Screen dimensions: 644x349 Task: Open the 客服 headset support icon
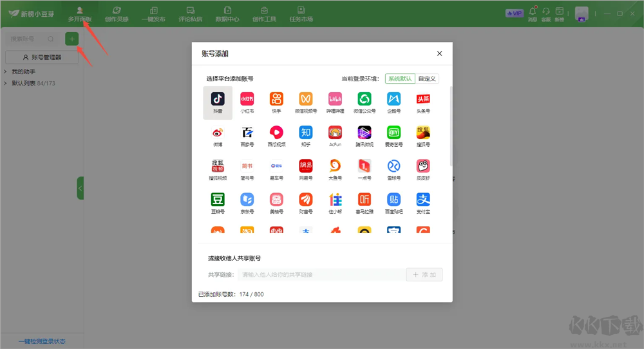pyautogui.click(x=546, y=14)
